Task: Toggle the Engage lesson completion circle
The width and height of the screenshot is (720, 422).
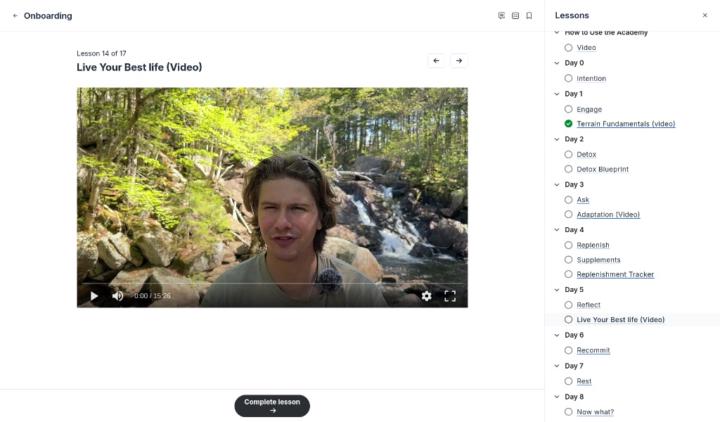Action: [568, 109]
